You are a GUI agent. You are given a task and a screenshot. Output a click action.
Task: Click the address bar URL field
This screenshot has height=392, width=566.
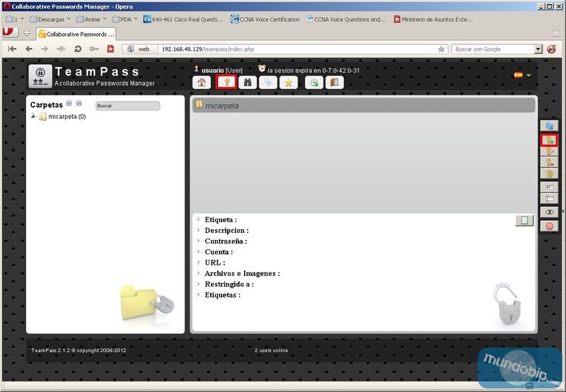[296, 49]
